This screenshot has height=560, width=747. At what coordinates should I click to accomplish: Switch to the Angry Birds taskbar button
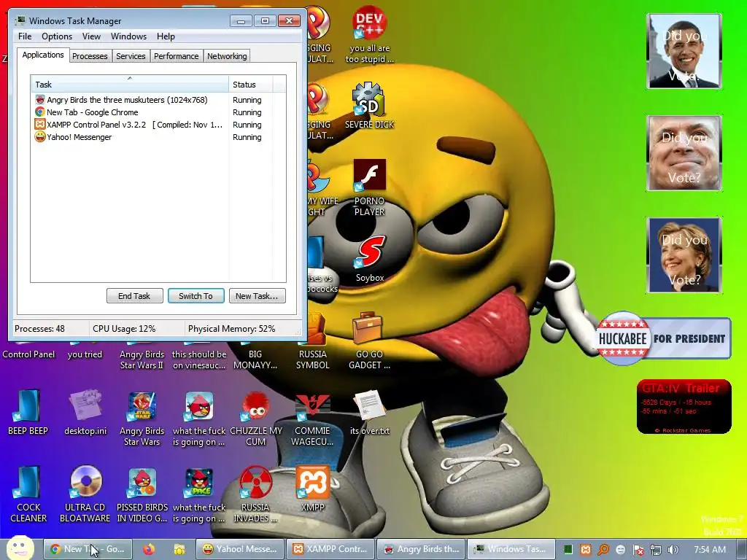[x=421, y=549]
